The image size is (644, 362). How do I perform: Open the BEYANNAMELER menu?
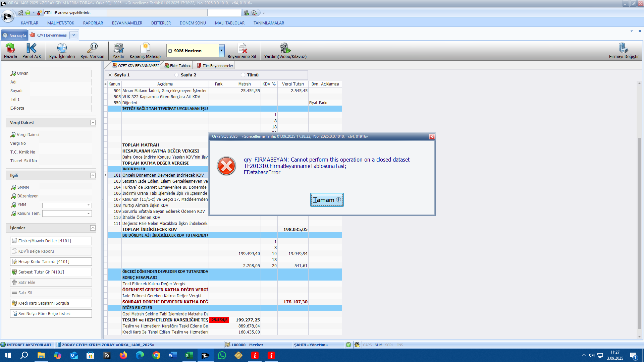[x=127, y=23]
